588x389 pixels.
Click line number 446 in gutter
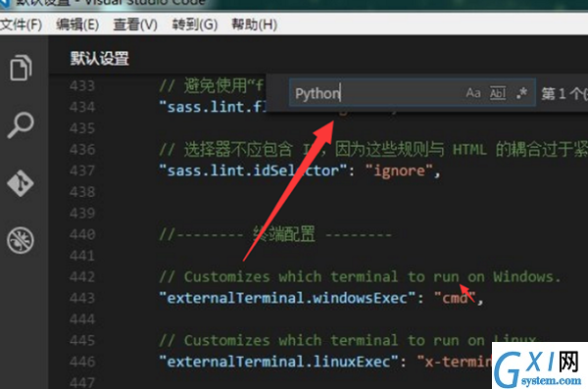click(82, 362)
